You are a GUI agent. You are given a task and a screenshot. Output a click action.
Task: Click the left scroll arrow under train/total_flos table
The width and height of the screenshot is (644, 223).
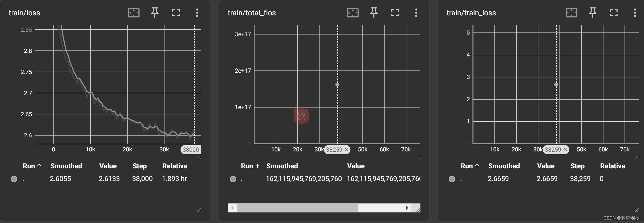(232, 208)
